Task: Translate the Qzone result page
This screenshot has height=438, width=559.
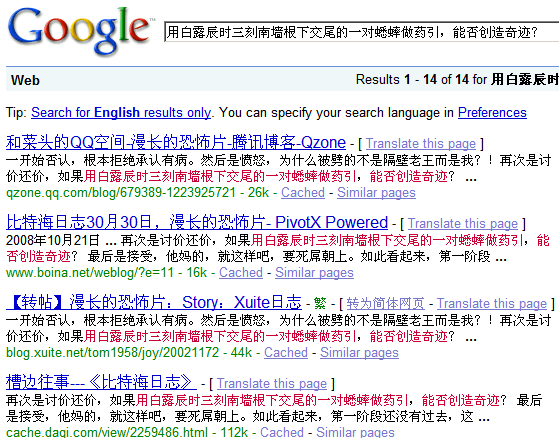Action: pos(421,144)
